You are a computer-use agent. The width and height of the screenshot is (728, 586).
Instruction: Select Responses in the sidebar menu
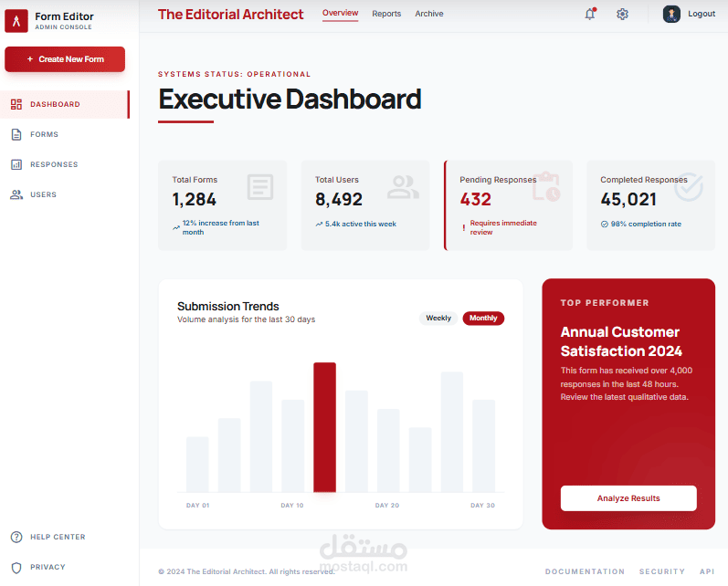point(65,164)
